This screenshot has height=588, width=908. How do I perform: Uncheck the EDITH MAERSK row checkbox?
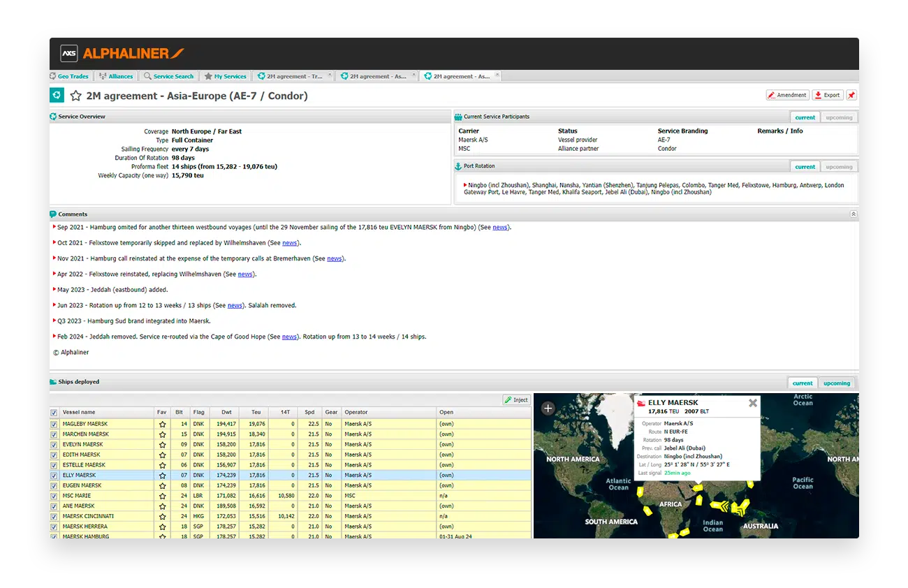coord(54,455)
